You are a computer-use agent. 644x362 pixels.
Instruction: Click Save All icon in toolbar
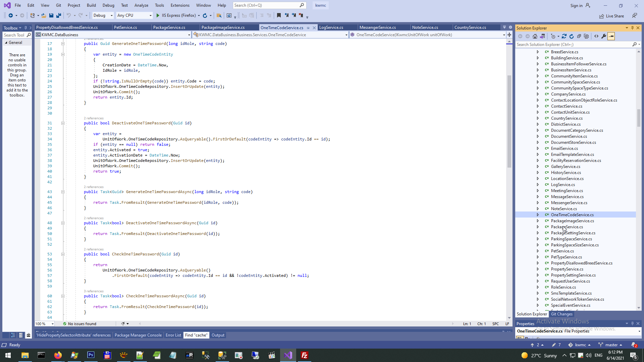[x=59, y=15]
